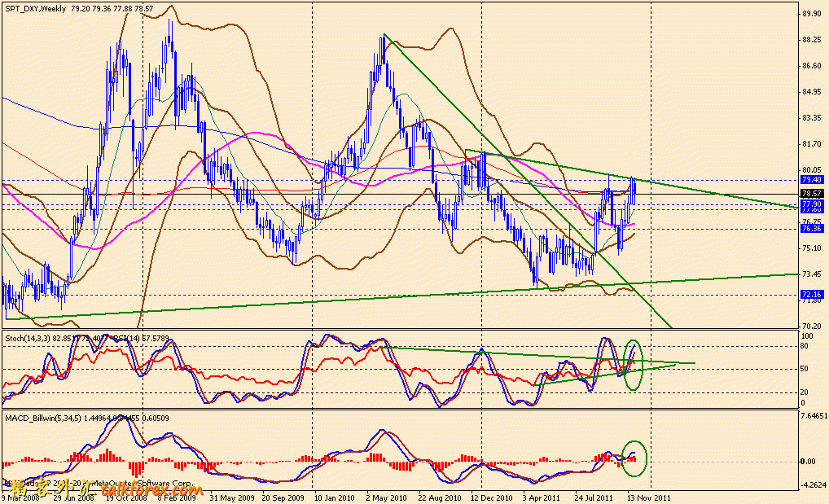
Task: Click the 20 Sep 2009 date label
Action: pos(283,497)
